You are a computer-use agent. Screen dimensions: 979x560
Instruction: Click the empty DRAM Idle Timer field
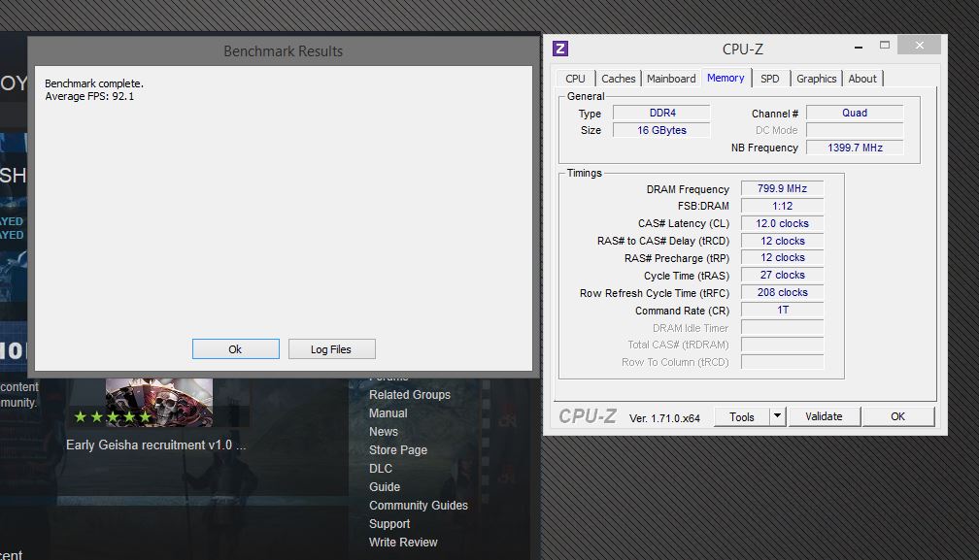783,327
